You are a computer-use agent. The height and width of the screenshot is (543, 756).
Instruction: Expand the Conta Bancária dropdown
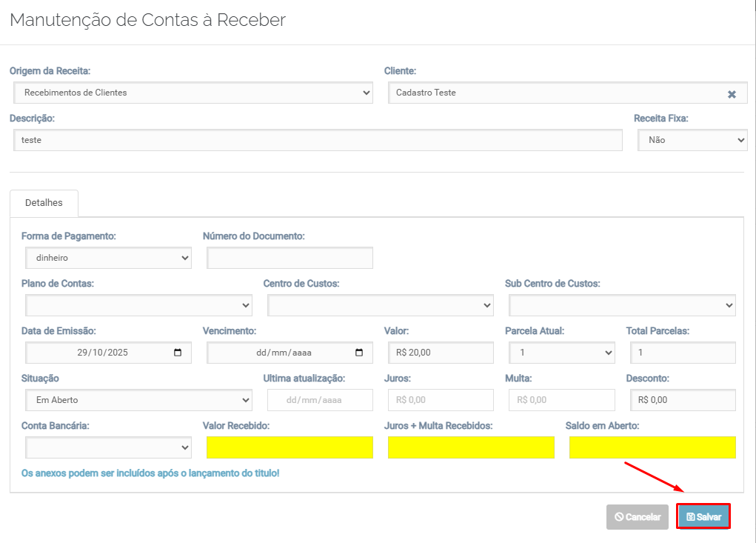point(108,447)
